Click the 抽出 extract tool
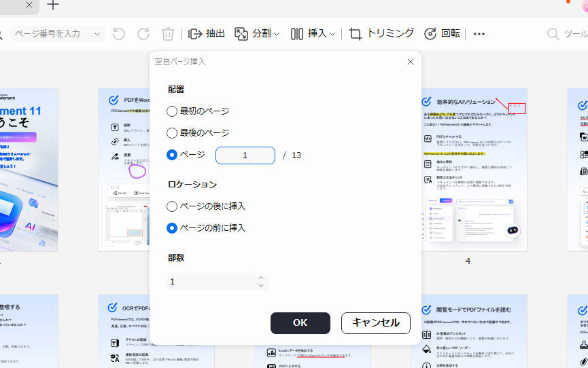Image resolution: width=588 pixels, height=368 pixels. click(206, 34)
